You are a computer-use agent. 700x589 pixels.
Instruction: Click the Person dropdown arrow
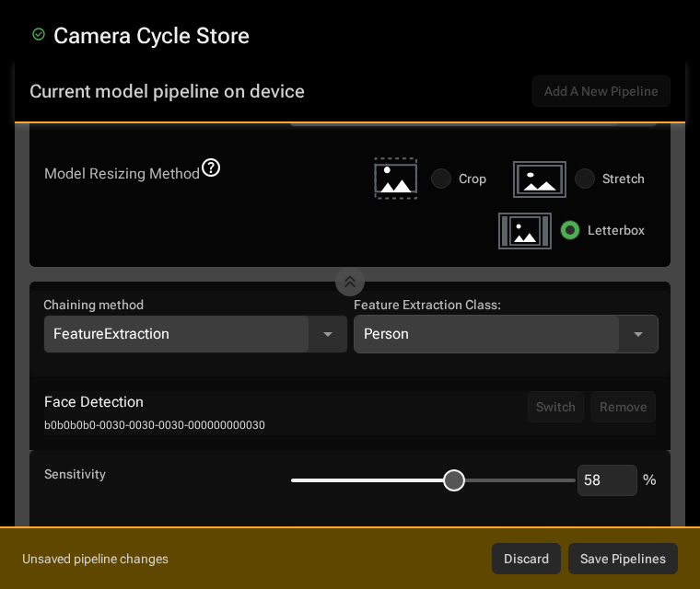[638, 334]
